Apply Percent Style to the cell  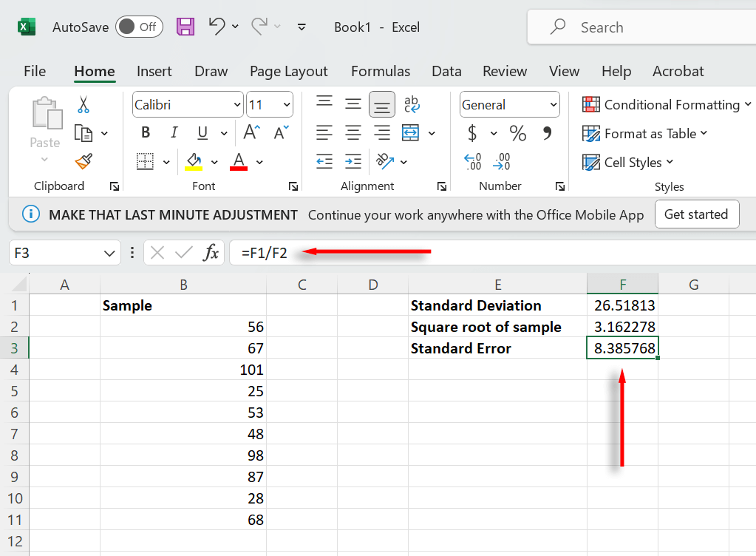point(517,134)
